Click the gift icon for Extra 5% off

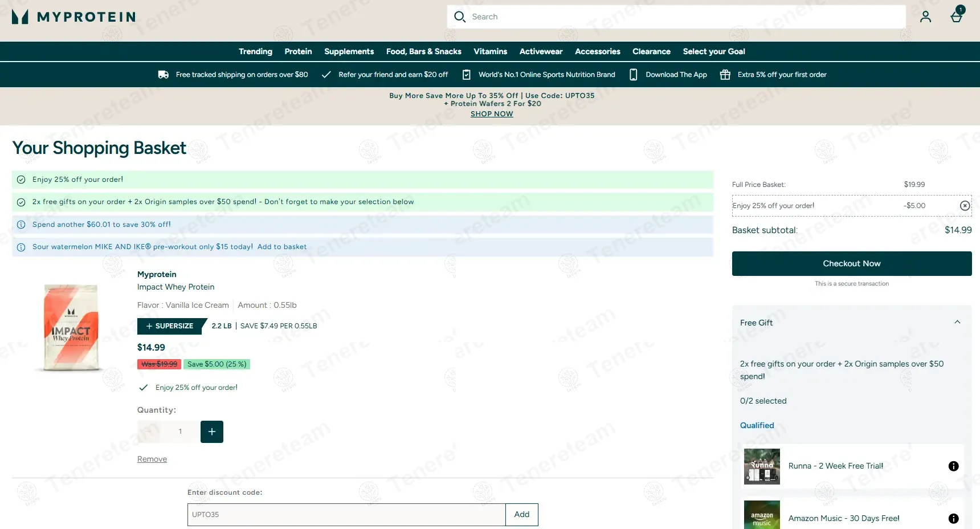tap(725, 75)
